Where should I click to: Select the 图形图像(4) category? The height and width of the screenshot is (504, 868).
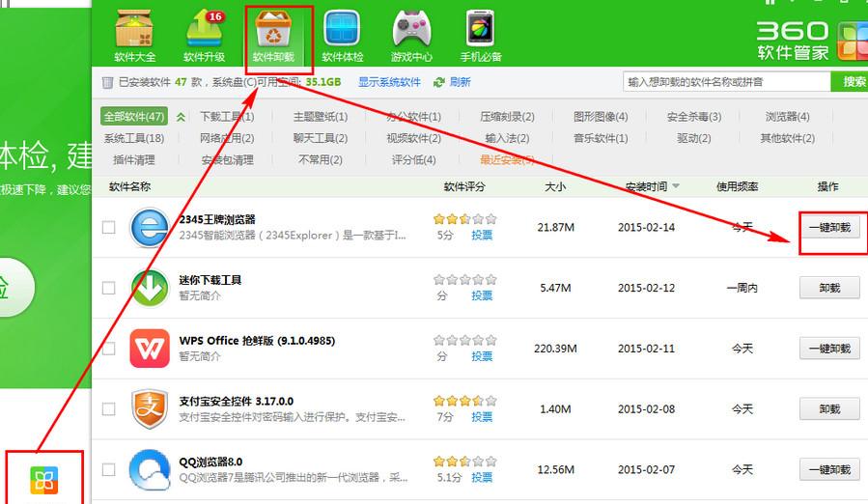pyautogui.click(x=601, y=116)
